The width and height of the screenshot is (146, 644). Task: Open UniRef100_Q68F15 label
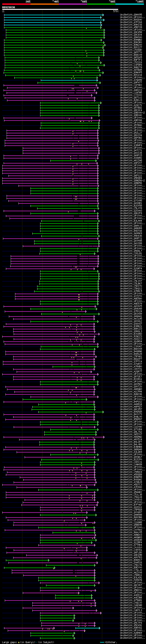pos(131,155)
